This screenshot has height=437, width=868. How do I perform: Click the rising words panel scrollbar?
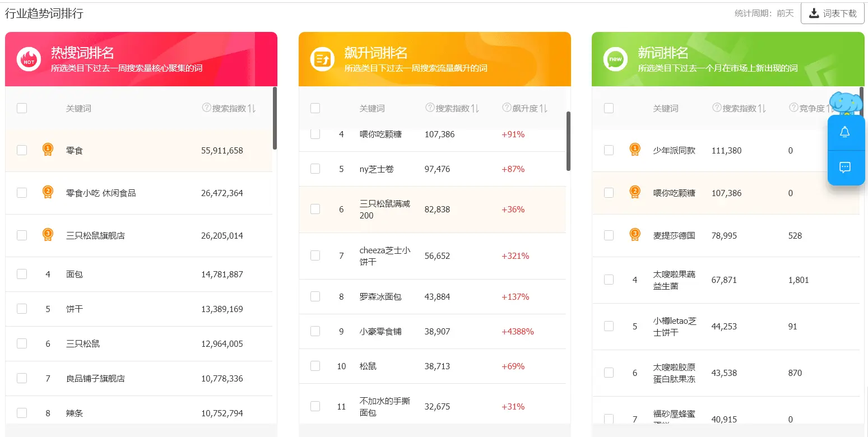(568, 141)
